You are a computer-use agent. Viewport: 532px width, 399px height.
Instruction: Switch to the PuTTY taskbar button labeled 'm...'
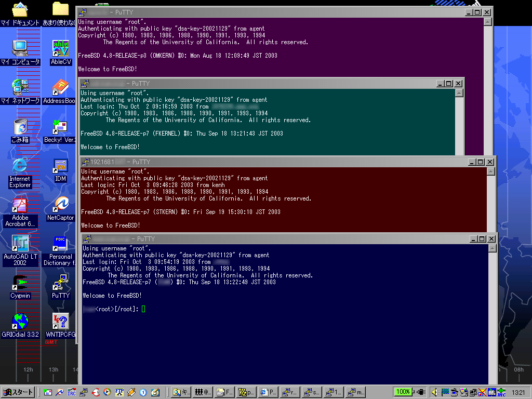(x=356, y=392)
